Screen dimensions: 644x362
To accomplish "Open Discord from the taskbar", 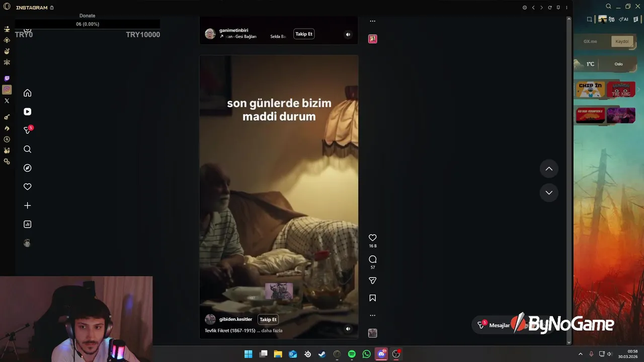I will [381, 354].
